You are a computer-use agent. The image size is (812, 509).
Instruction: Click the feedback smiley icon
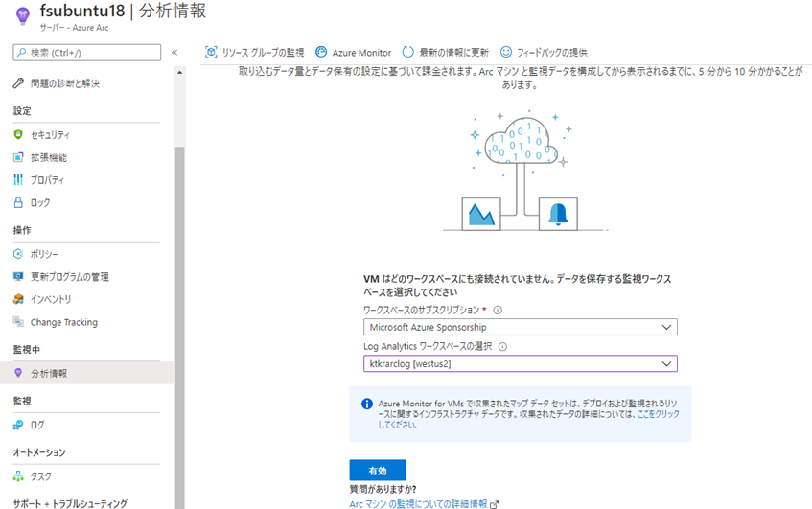tap(506, 52)
